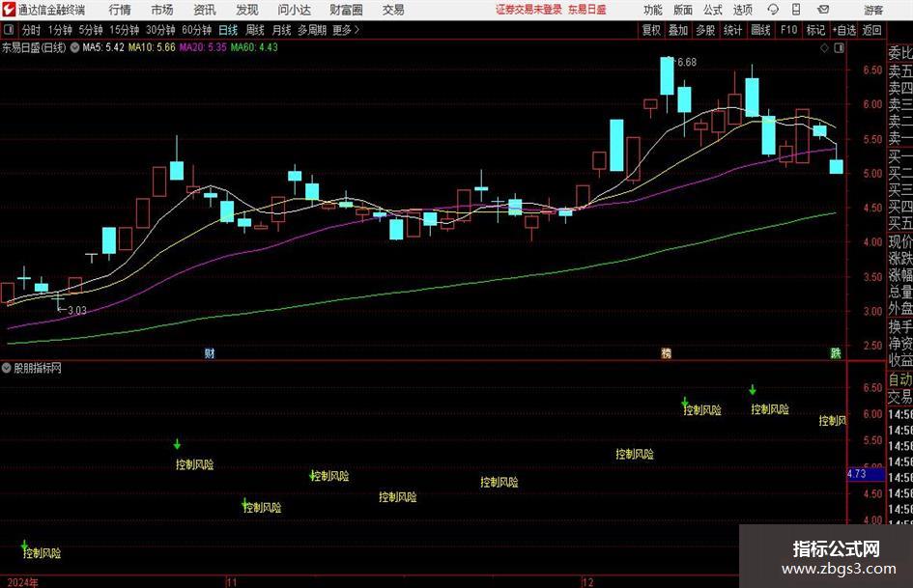Open the 财富圈 menu
Image resolution: width=913 pixels, height=588 pixels.
(x=346, y=10)
